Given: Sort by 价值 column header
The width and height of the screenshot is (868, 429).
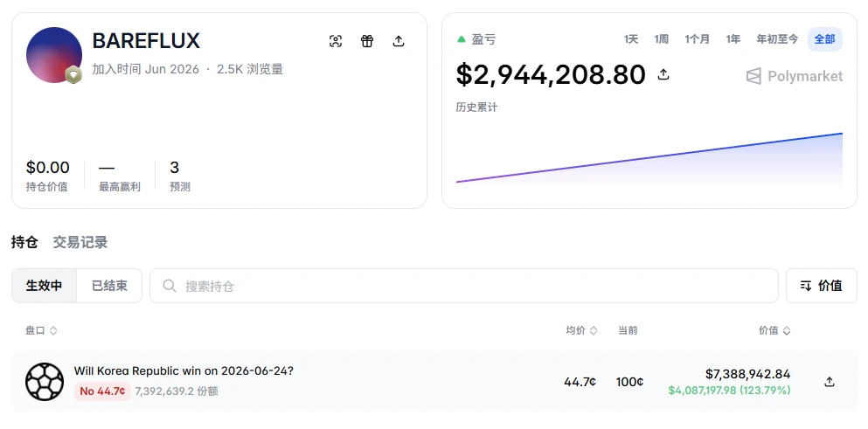Looking at the screenshot, I should click(774, 330).
